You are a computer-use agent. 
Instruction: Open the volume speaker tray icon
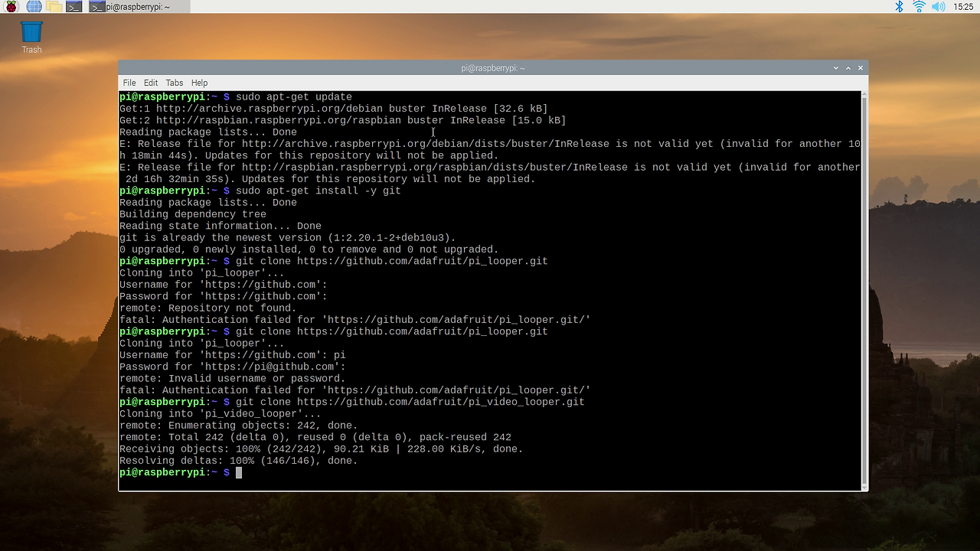(x=939, y=7)
